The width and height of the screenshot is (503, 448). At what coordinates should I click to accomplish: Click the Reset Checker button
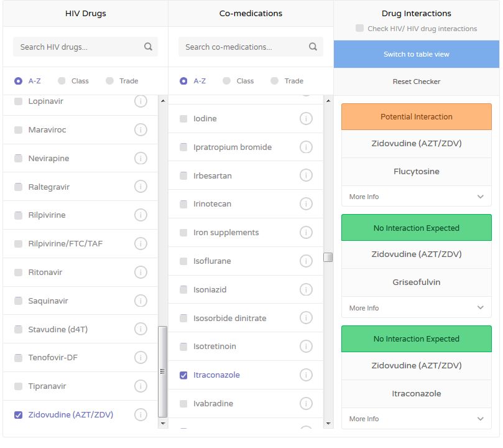pos(416,82)
